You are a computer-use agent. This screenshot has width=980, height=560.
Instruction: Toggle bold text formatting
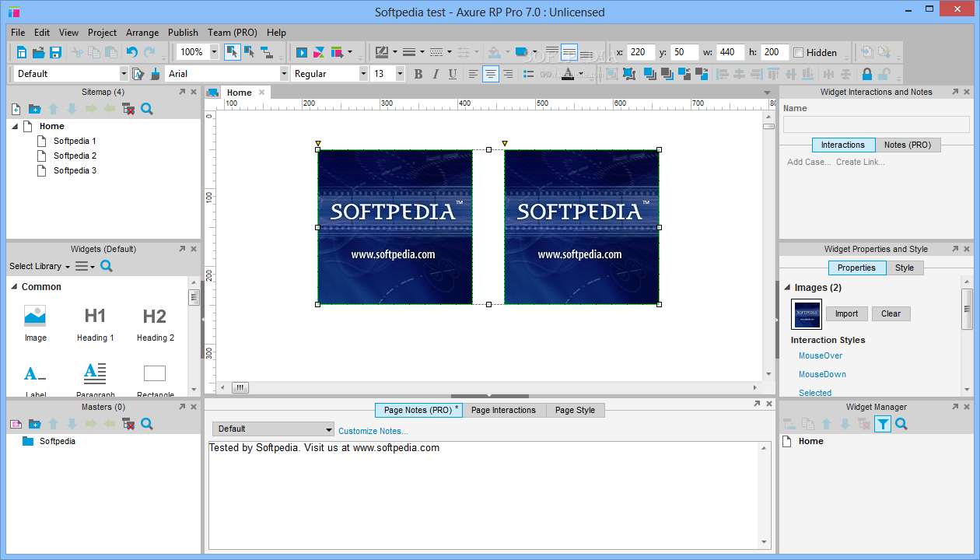coord(418,74)
